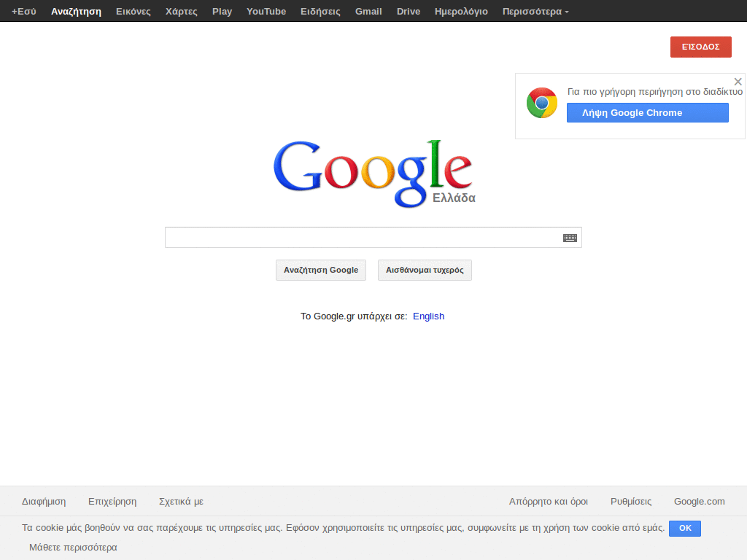Open Play from the top bar
Image resolution: width=747 pixels, height=560 pixels.
(x=222, y=12)
